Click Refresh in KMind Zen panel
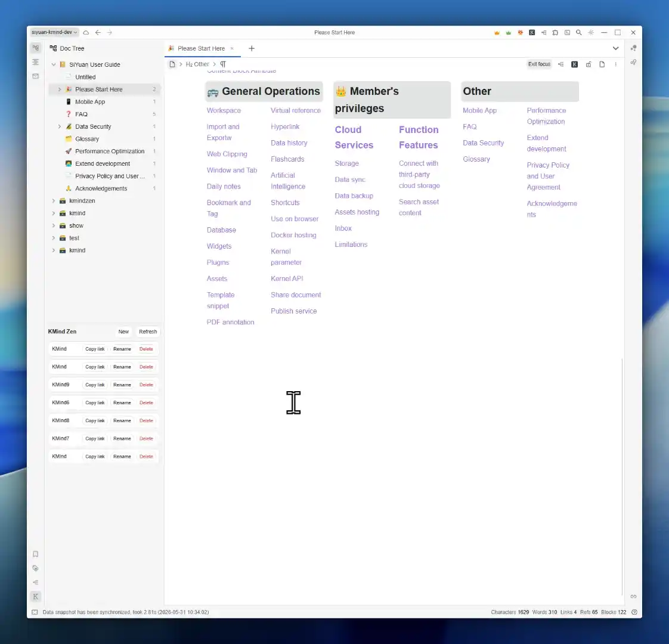 [x=148, y=332]
